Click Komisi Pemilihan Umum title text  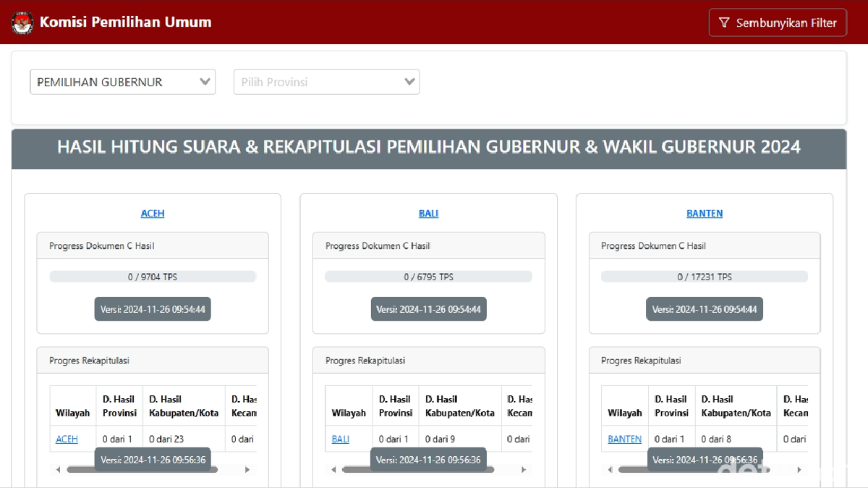point(126,22)
